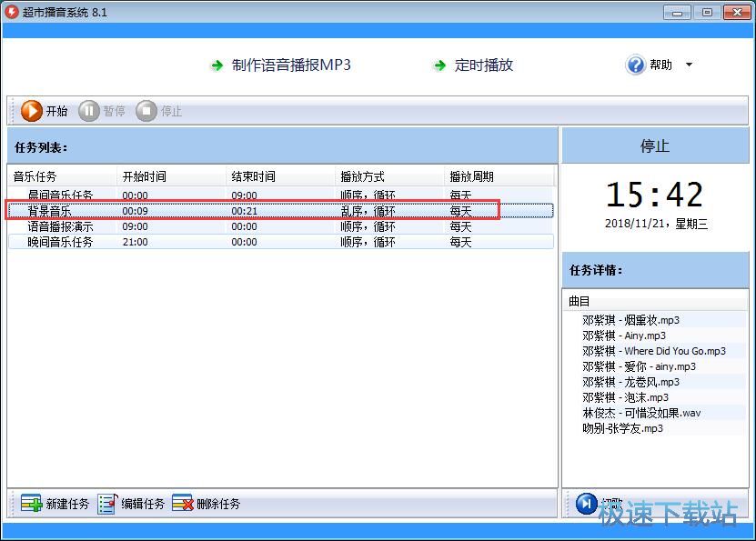The height and width of the screenshot is (541, 756).
Task: Click the blue help question-mark icon
Action: pyautogui.click(x=636, y=65)
